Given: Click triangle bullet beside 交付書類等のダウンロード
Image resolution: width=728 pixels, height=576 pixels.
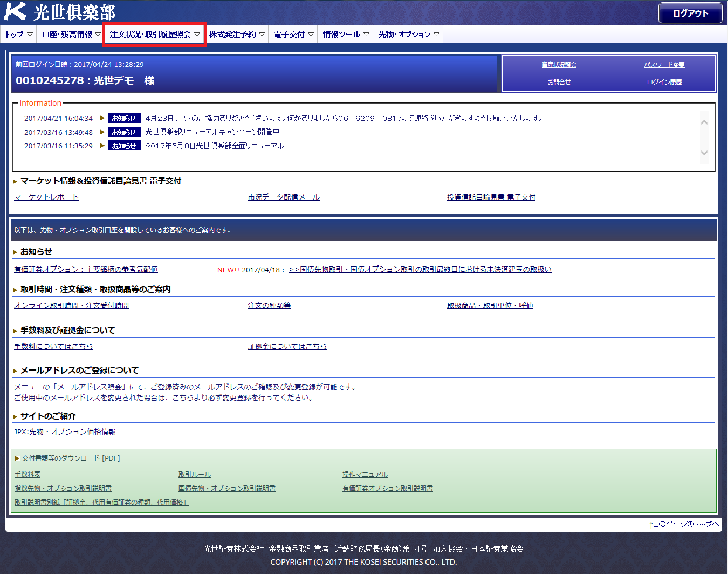Looking at the screenshot, I should pyautogui.click(x=17, y=458).
